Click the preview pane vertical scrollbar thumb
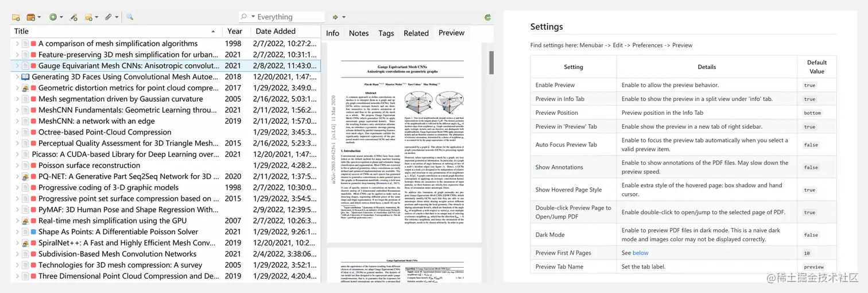 [x=491, y=63]
